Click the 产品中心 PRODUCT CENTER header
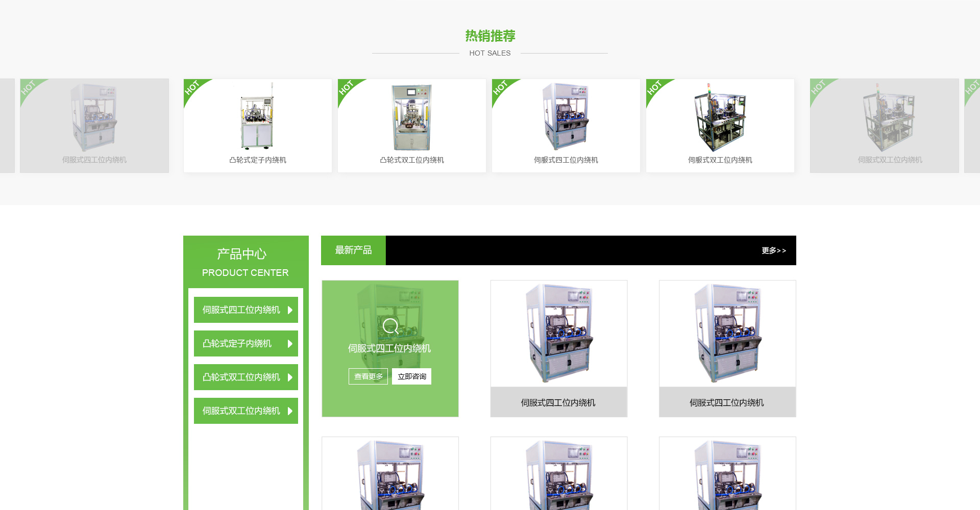 [x=246, y=262]
